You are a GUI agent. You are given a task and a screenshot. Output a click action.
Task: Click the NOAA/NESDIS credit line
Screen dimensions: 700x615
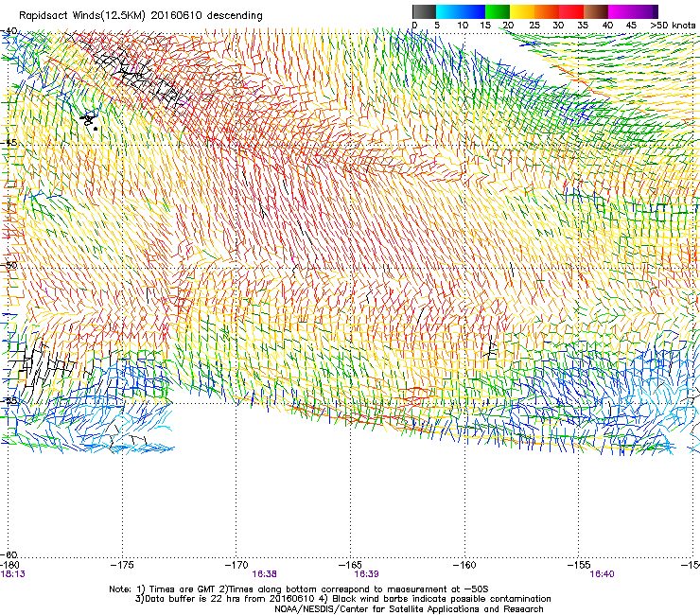click(409, 609)
